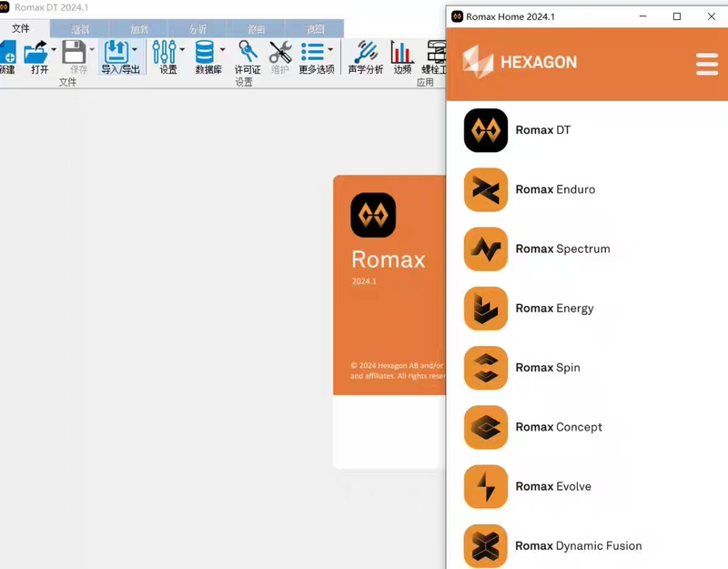The width and height of the screenshot is (728, 569).
Task: Click the Romax Enduro text label
Action: click(555, 189)
